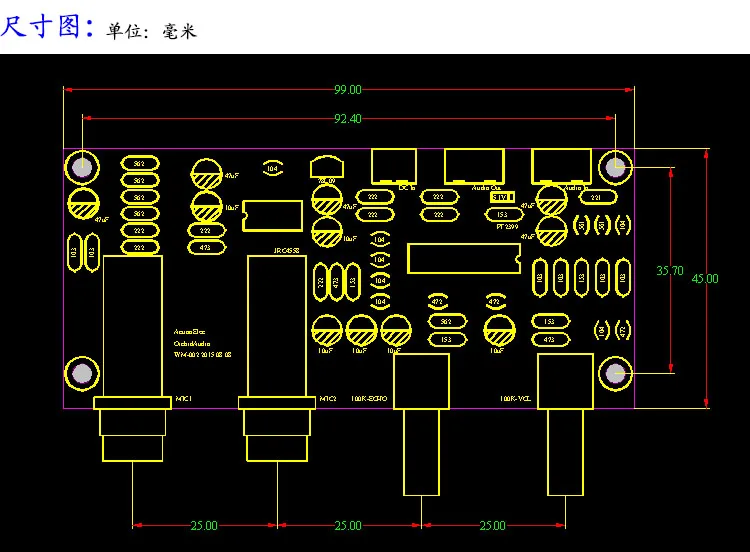The image size is (750, 552).
Task: Click the Audio Out connector label
Action: pyautogui.click(x=486, y=188)
